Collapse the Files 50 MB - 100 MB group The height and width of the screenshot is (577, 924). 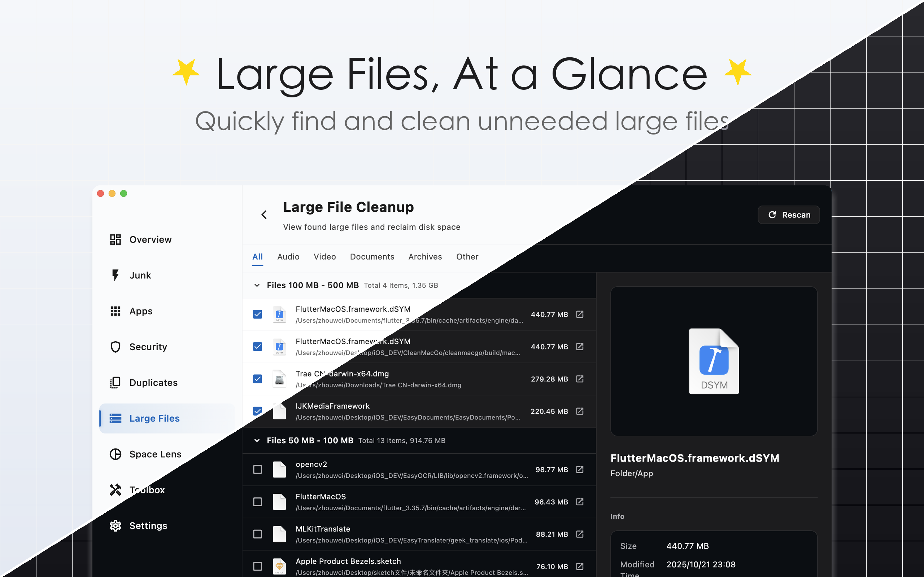[x=257, y=440]
